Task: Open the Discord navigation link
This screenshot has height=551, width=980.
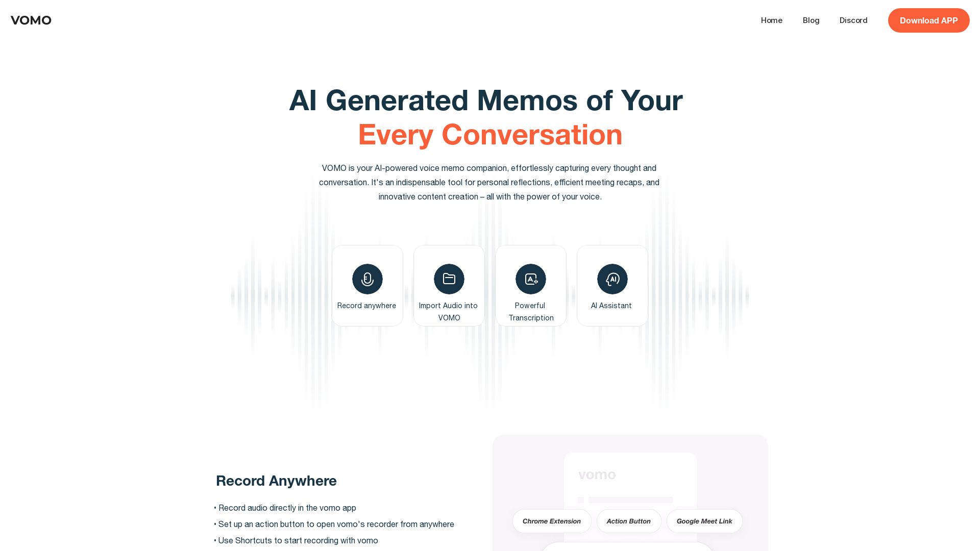Action: [x=853, y=20]
